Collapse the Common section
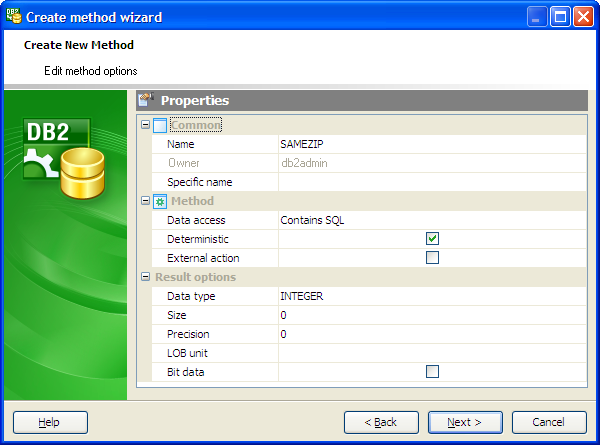600x445 pixels. (x=146, y=125)
